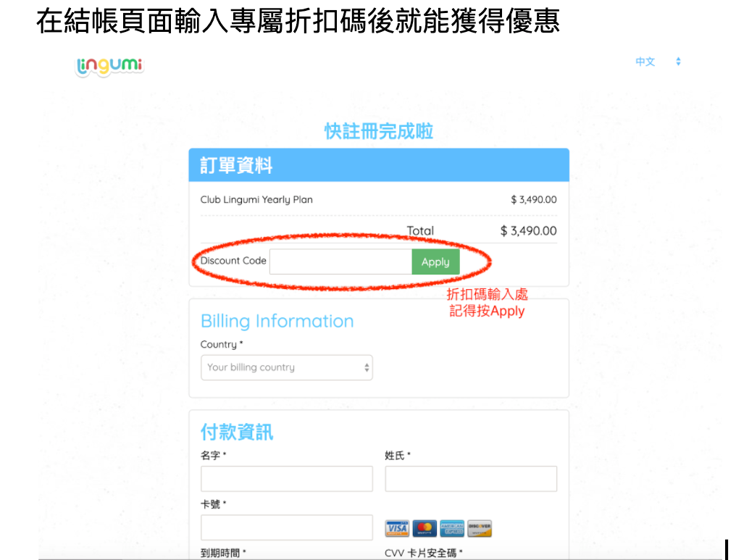Click the Visa card icon
This screenshot has width=736, height=560.
click(x=397, y=528)
